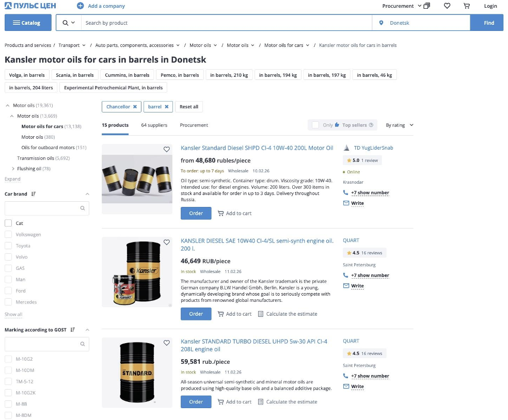Click the search magnifier icon in search bar
This screenshot has width=508, height=420.
tap(66, 23)
